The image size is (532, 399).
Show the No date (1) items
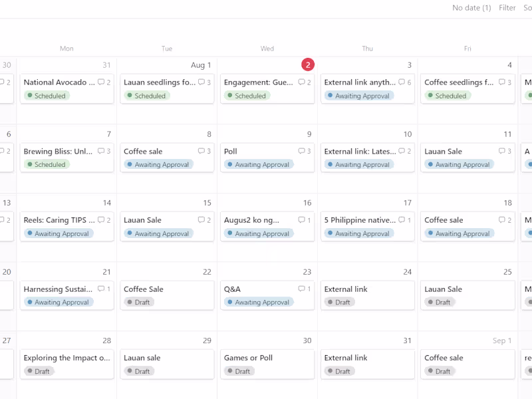(x=471, y=8)
